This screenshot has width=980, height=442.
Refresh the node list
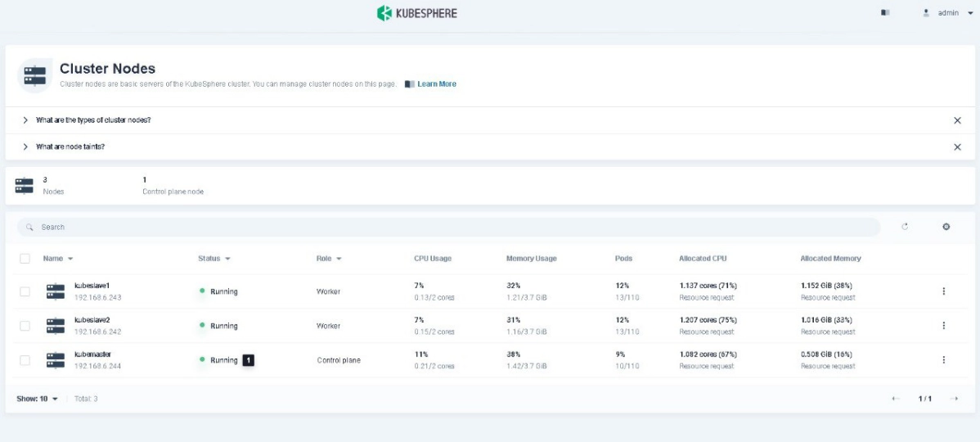tap(905, 227)
